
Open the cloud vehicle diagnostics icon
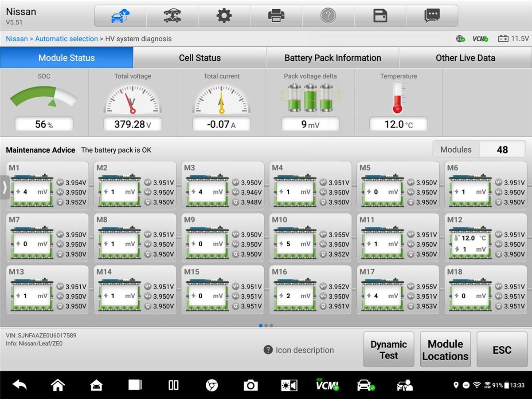tap(120, 16)
